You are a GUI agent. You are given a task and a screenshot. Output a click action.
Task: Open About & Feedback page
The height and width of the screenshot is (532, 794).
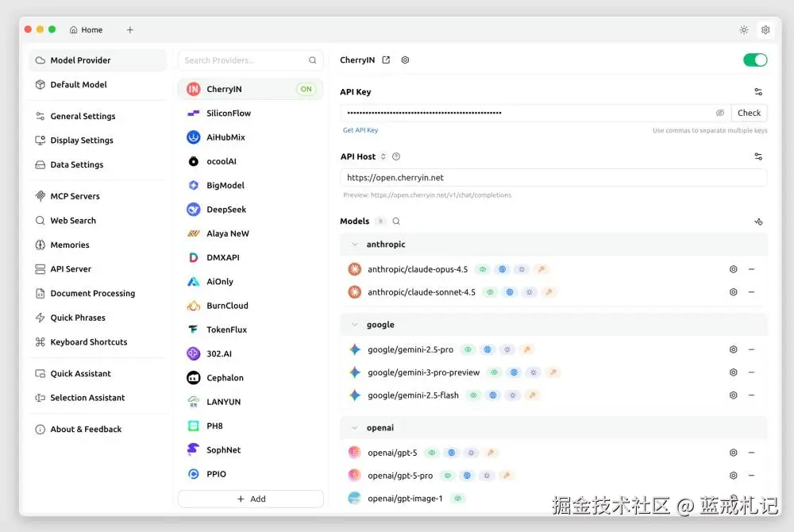pyautogui.click(x=98, y=429)
